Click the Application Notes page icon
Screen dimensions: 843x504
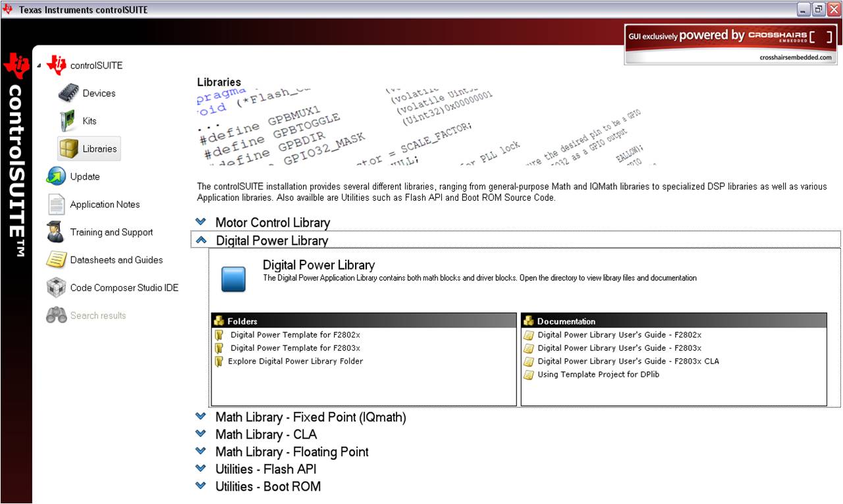coord(57,204)
